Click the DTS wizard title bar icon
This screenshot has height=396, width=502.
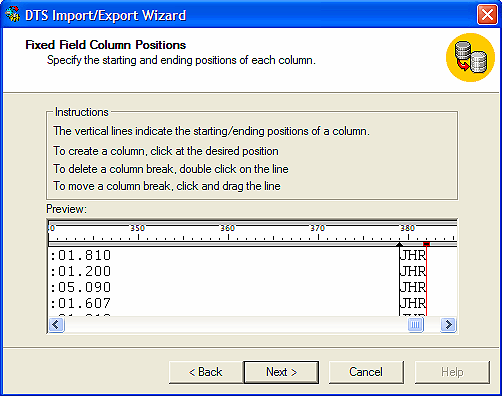coord(13,15)
